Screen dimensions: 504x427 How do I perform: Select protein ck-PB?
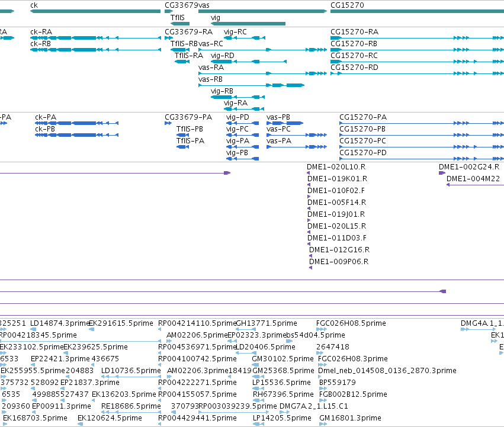point(77,135)
